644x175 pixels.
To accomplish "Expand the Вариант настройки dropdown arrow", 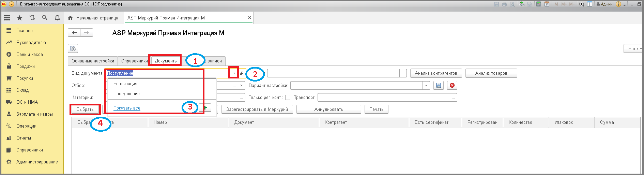I will point(426,85).
